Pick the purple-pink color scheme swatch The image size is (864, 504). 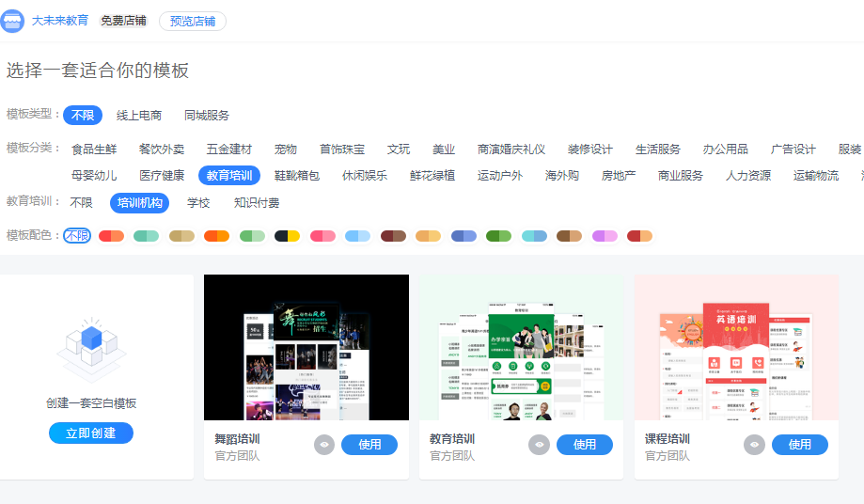[605, 236]
